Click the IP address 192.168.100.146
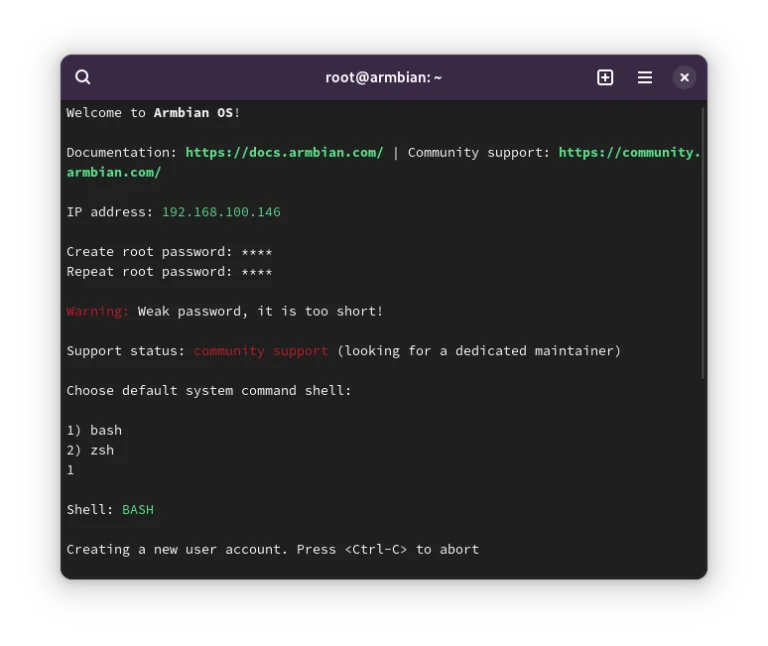The height and width of the screenshot is (646, 768). pos(221,212)
